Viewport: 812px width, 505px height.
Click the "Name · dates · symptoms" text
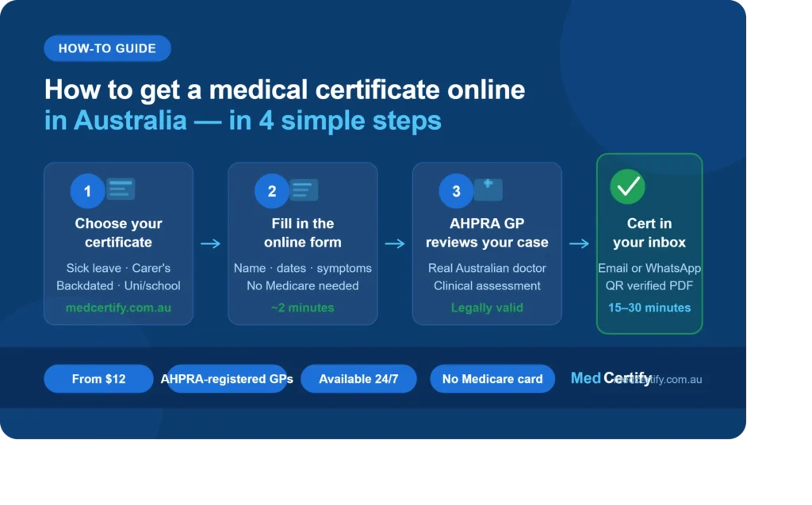[302, 268]
